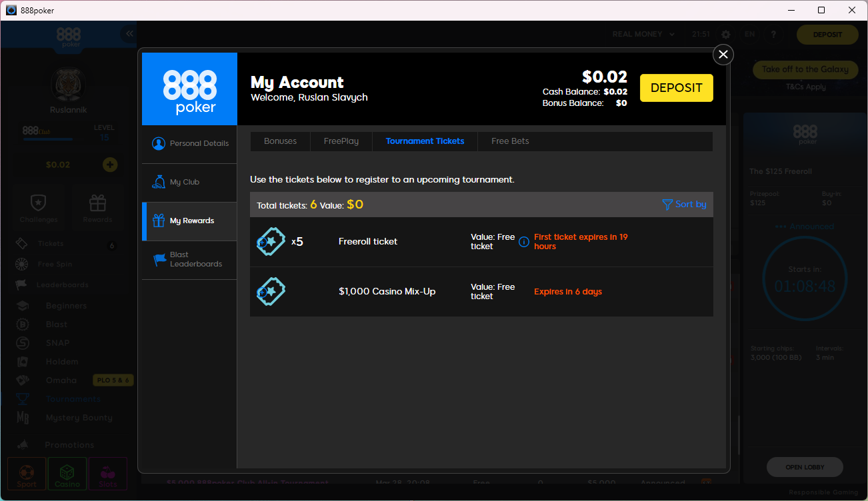
Task: Click the Personal Details person icon
Action: [x=159, y=143]
